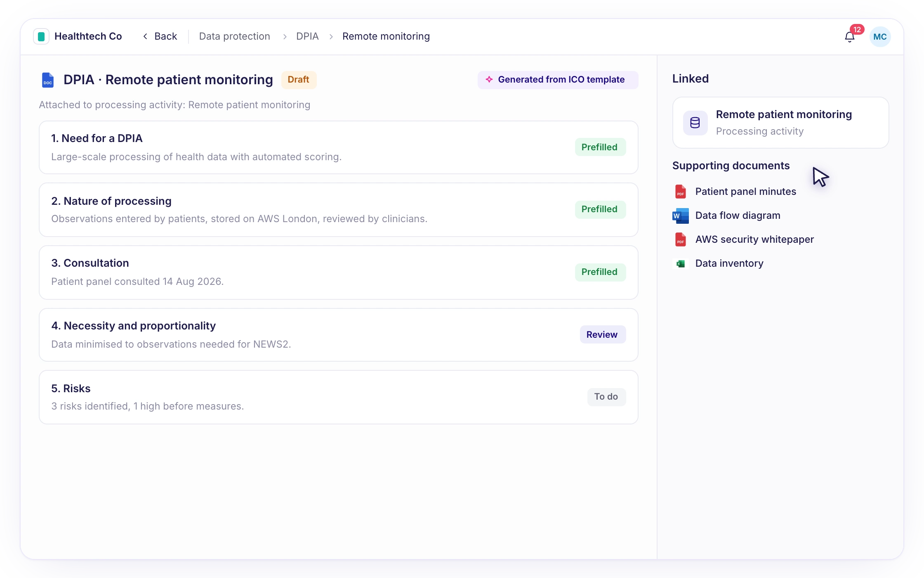Click the database icon on linked activity card
The image size is (924, 578).
(695, 123)
